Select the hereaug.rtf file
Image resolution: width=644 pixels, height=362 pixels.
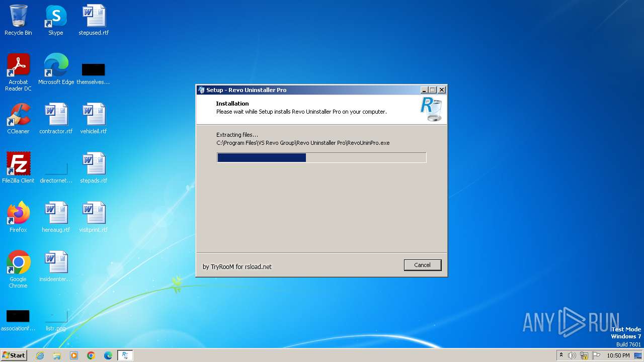(56, 217)
